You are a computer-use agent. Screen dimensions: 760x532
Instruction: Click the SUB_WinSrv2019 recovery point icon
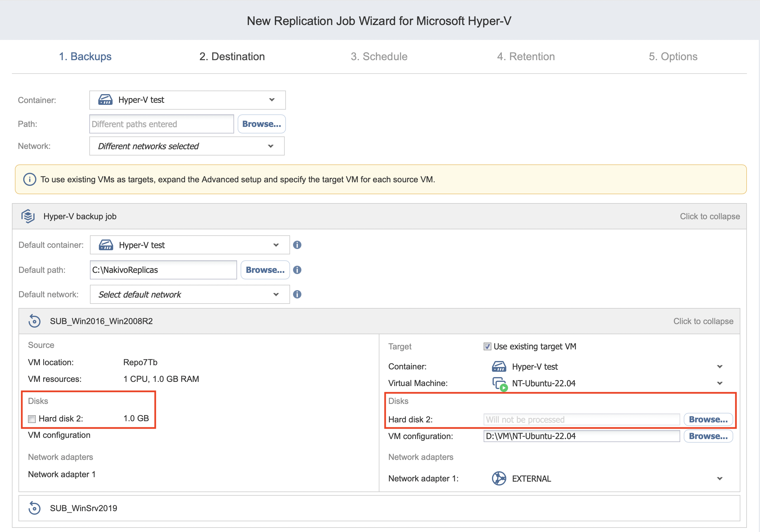coord(35,508)
